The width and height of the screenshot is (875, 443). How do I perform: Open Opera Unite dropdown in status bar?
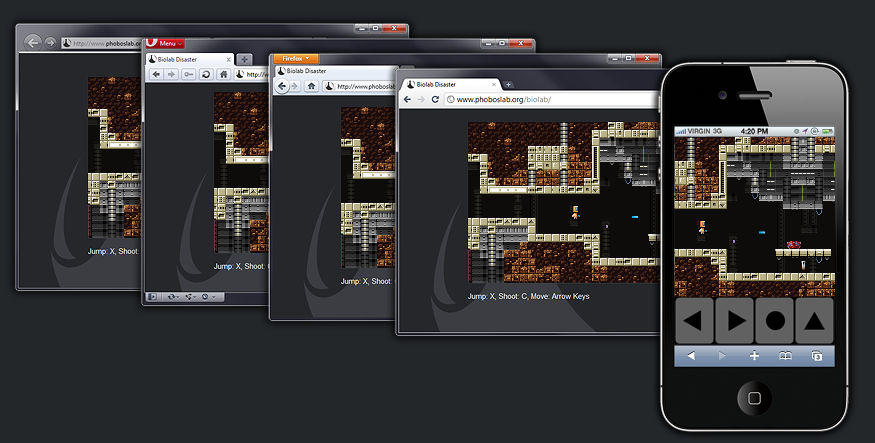coord(190,297)
